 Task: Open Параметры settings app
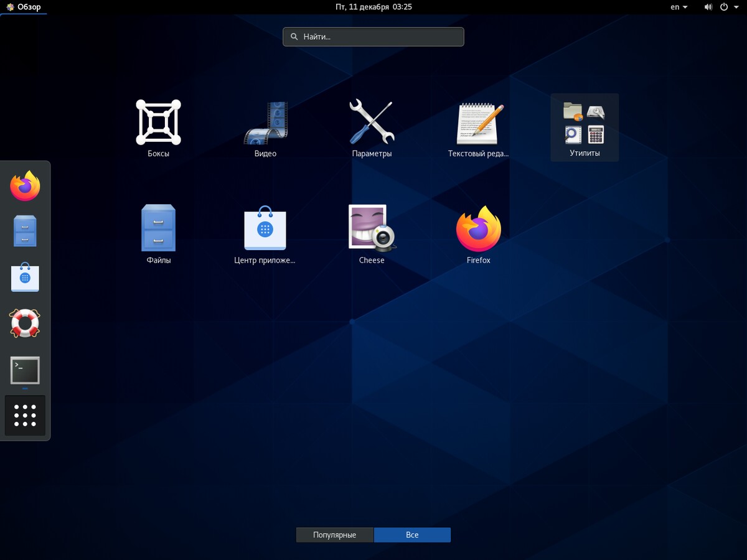[372, 128]
